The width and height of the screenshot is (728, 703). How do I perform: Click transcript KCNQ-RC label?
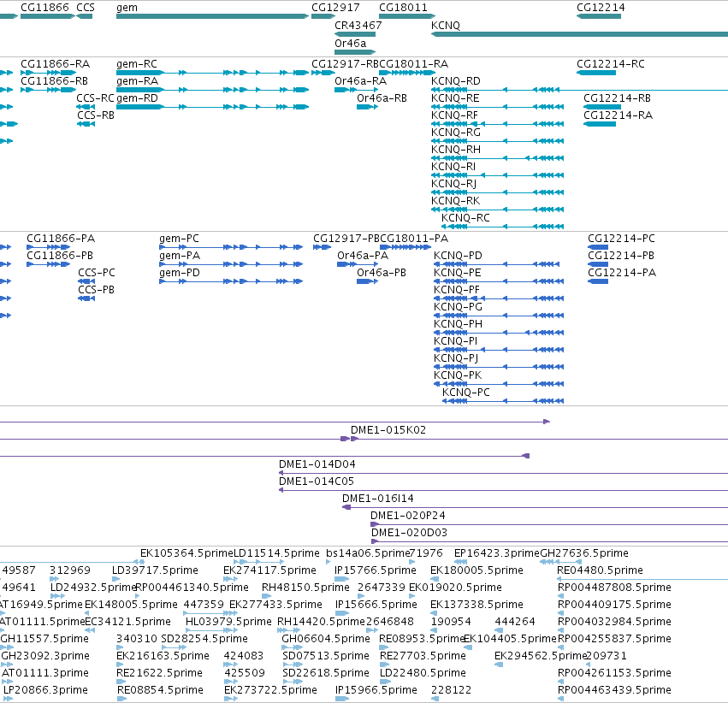coord(465,217)
